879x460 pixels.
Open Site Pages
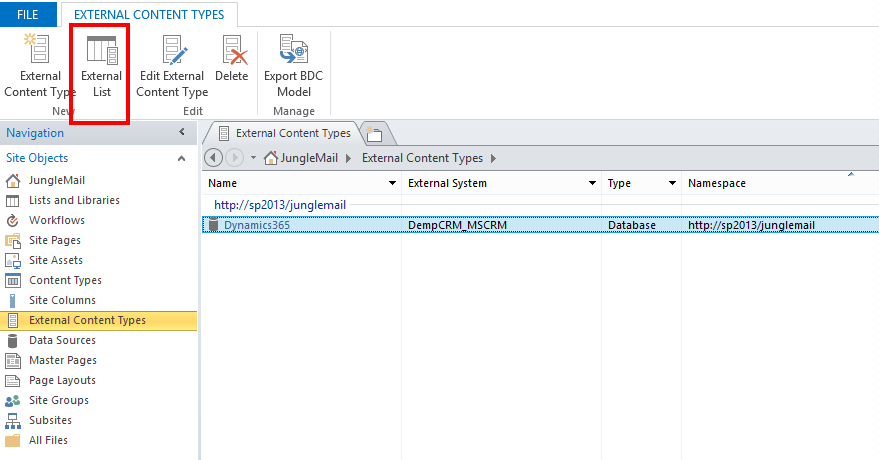pos(55,240)
